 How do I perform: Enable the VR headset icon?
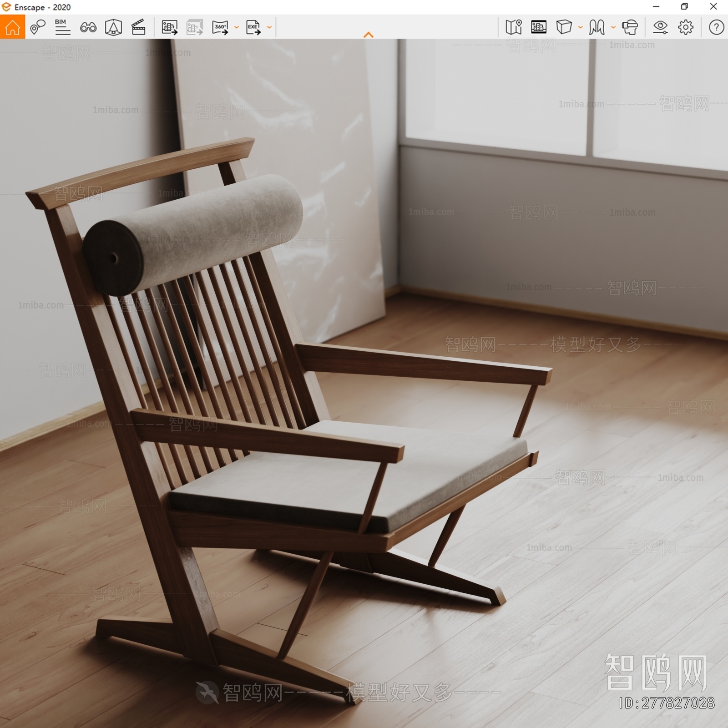(630, 27)
